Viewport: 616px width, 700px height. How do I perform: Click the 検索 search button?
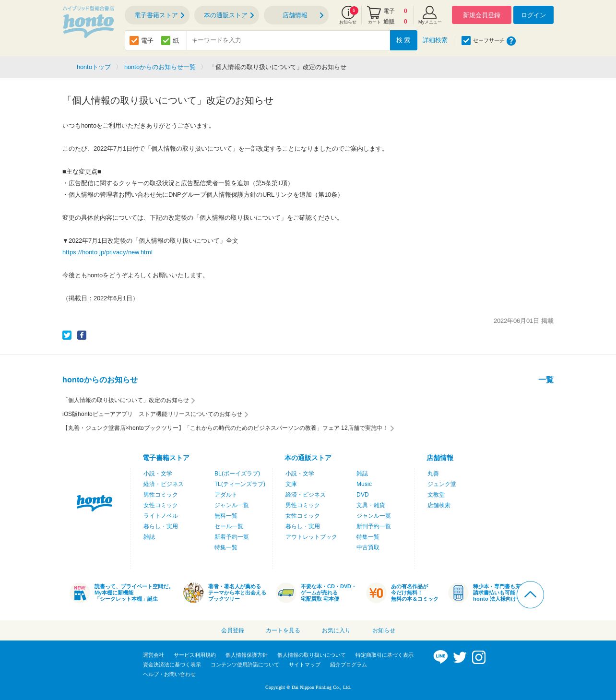point(403,40)
